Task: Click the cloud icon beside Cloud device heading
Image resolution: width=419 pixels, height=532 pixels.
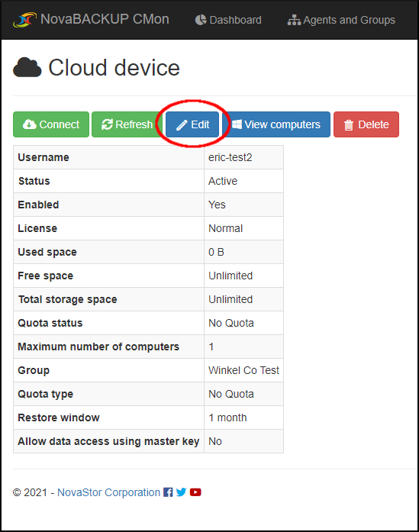Action: [x=27, y=67]
